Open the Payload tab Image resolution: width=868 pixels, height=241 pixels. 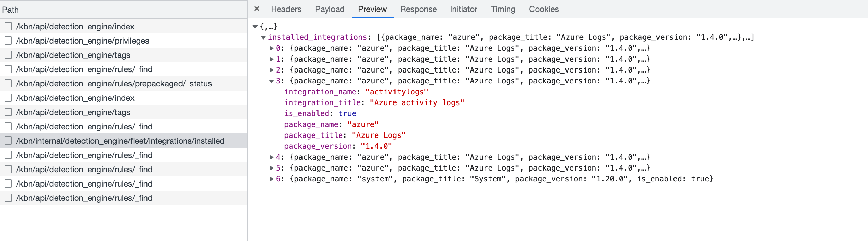click(x=329, y=9)
